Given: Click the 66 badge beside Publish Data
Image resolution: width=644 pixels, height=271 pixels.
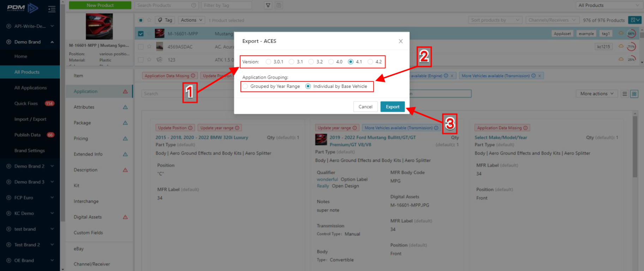Looking at the screenshot, I should (x=50, y=135).
